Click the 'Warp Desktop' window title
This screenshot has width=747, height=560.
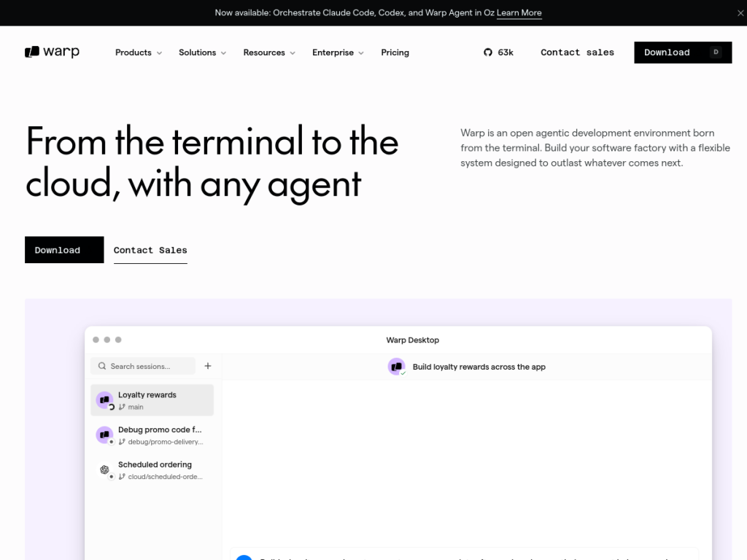tap(413, 340)
